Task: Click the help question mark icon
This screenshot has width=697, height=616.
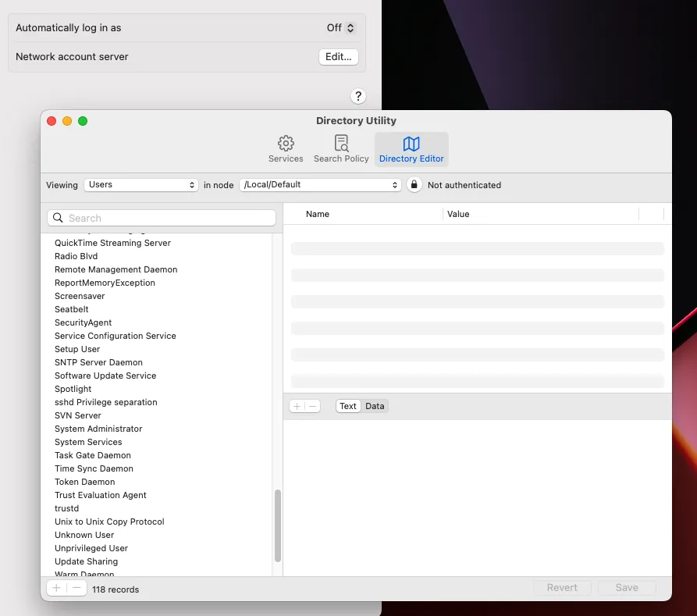Action: [358, 96]
